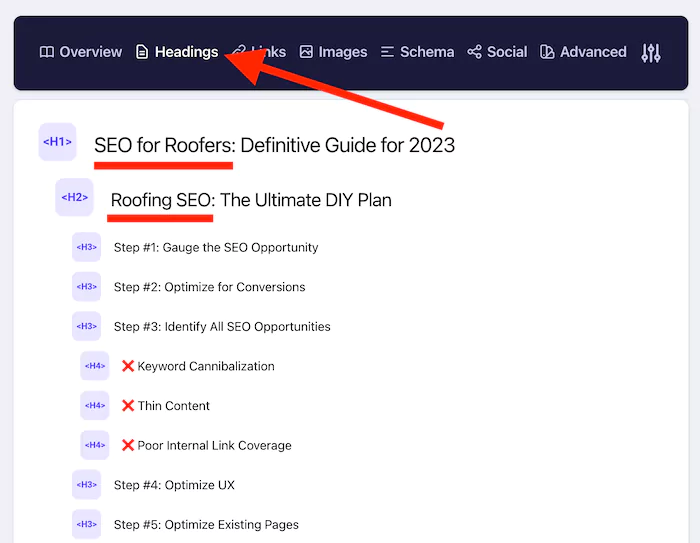Select the Poor Internal Link Coverage heading

(214, 445)
